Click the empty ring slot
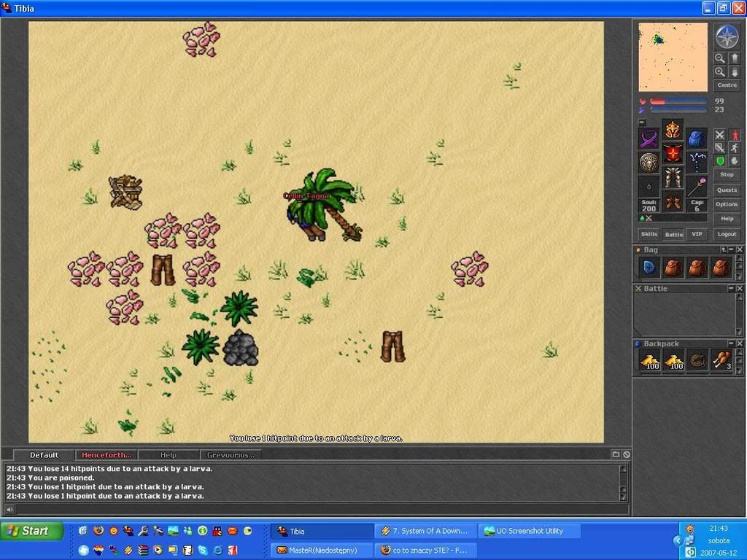This screenshot has height=560, width=747. pyautogui.click(x=649, y=186)
